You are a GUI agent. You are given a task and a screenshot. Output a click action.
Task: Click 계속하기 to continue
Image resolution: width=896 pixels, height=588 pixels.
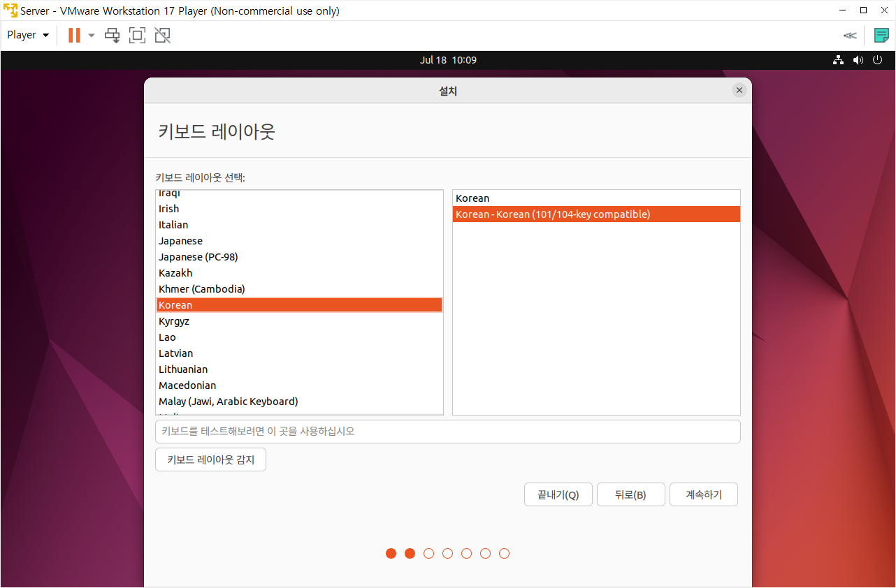(x=704, y=494)
